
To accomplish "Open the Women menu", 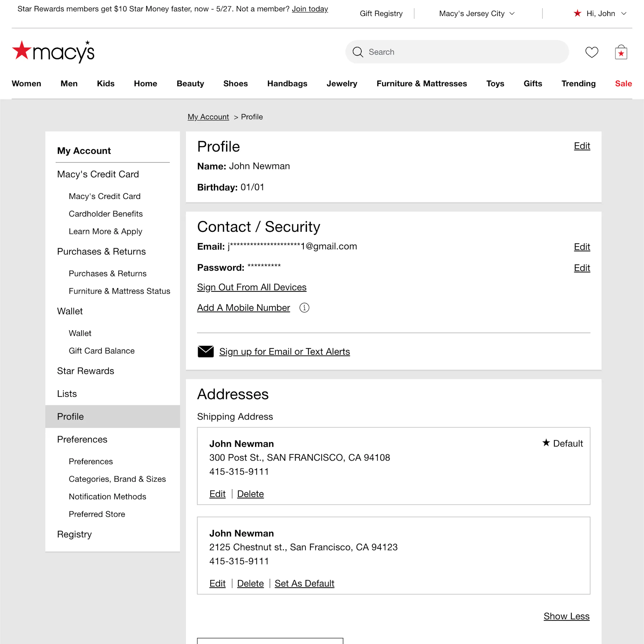I will 26,83.
